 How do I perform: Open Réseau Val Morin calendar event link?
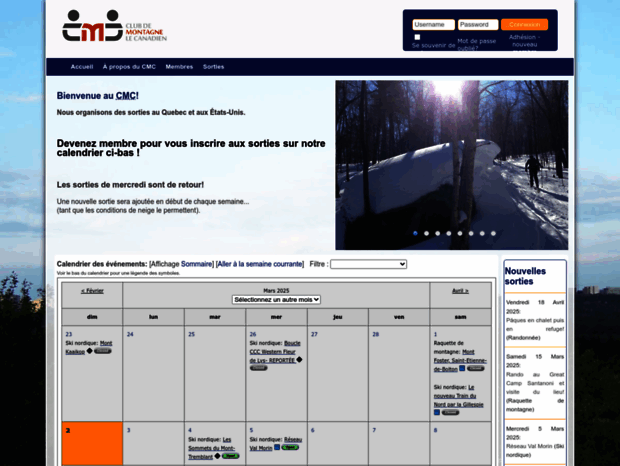point(276,444)
